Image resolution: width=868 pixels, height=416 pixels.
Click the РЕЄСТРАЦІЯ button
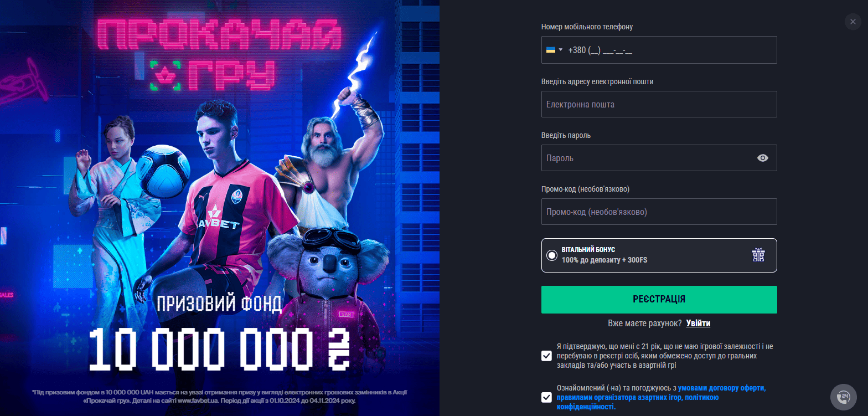(659, 300)
